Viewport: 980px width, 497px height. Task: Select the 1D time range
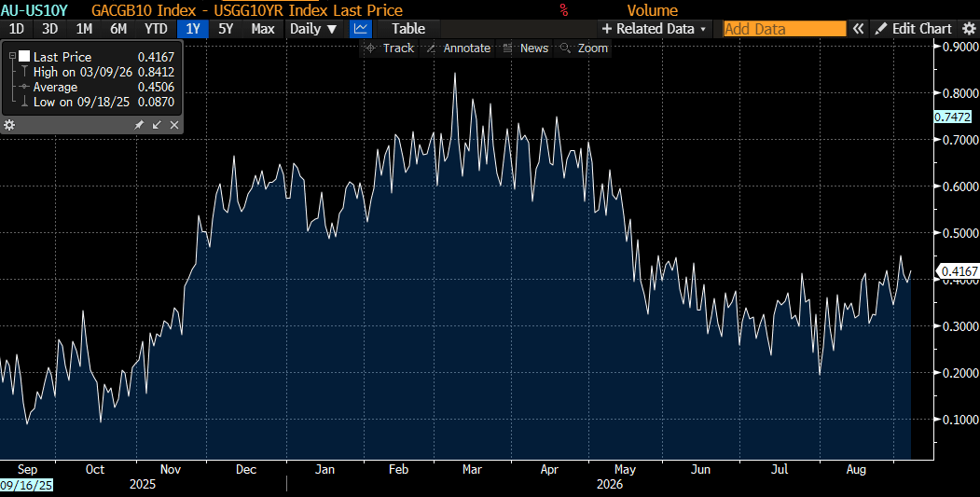tap(16, 29)
